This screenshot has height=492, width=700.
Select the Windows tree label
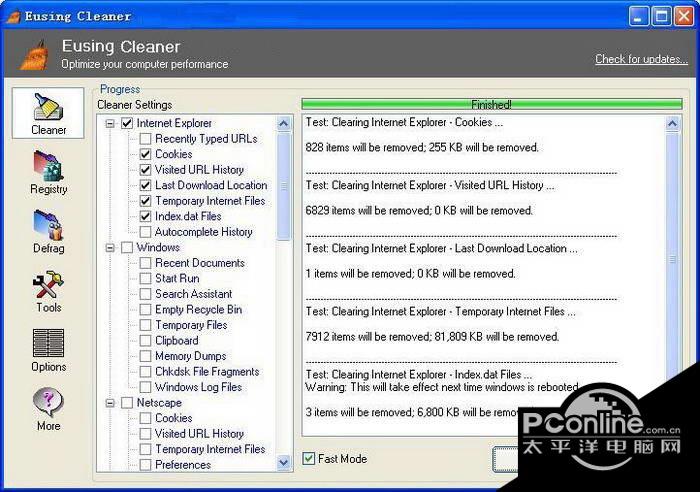(x=158, y=247)
